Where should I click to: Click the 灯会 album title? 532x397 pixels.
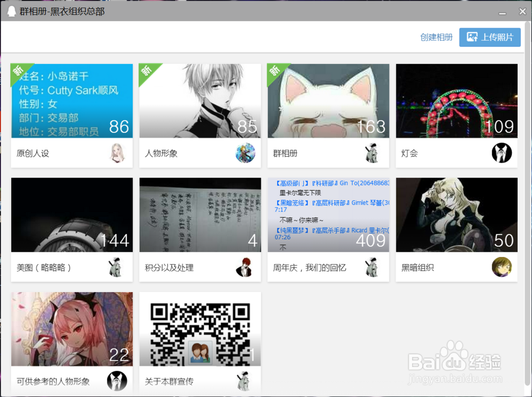tap(410, 153)
